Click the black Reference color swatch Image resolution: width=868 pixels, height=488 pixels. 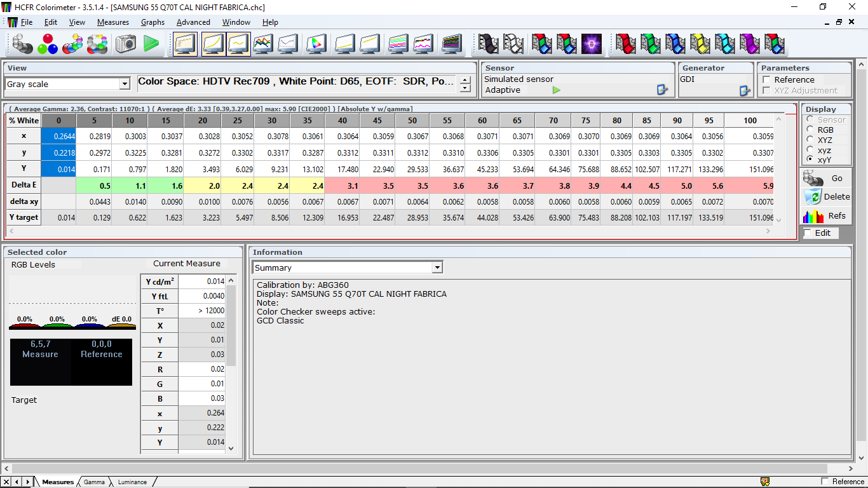pos(102,362)
